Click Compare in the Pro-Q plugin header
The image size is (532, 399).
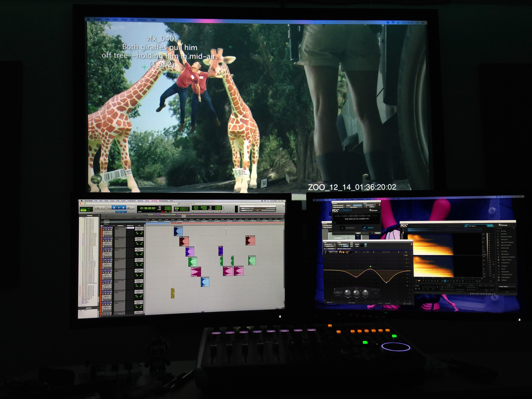pyautogui.click(x=345, y=246)
